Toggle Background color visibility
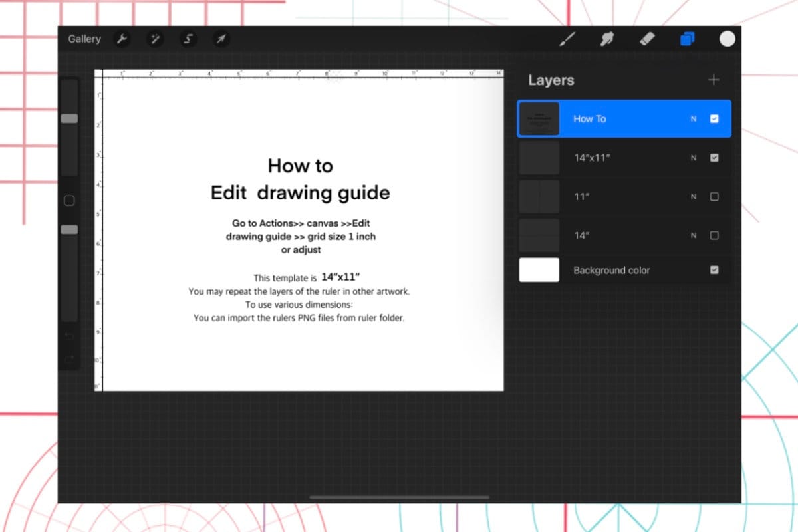The height and width of the screenshot is (532, 798). [x=714, y=270]
